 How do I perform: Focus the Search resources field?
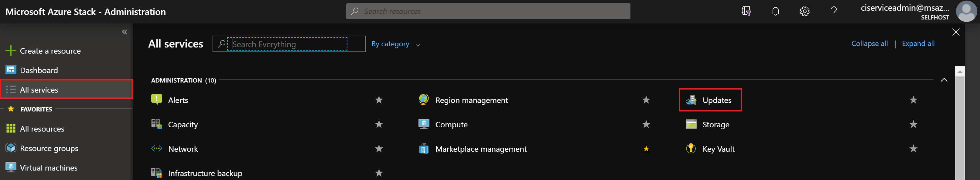[488, 12]
